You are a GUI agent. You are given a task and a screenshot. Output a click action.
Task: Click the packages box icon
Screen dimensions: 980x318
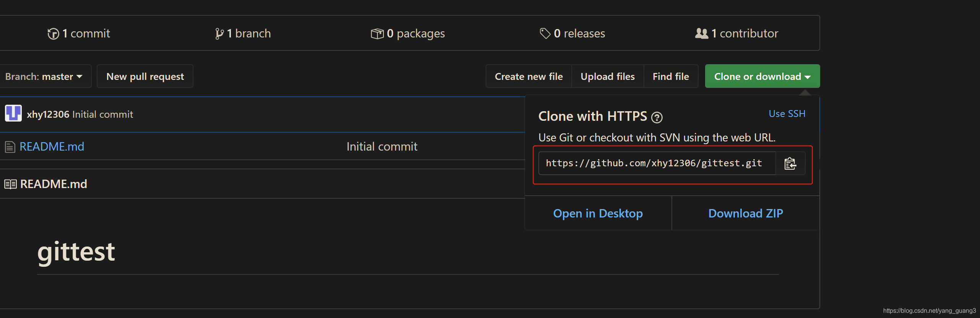377,34
